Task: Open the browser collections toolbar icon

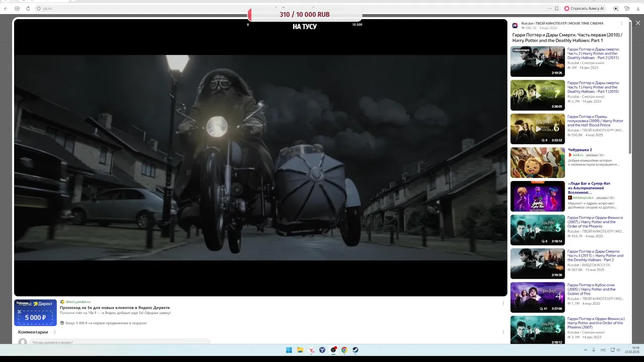Action: point(627,9)
